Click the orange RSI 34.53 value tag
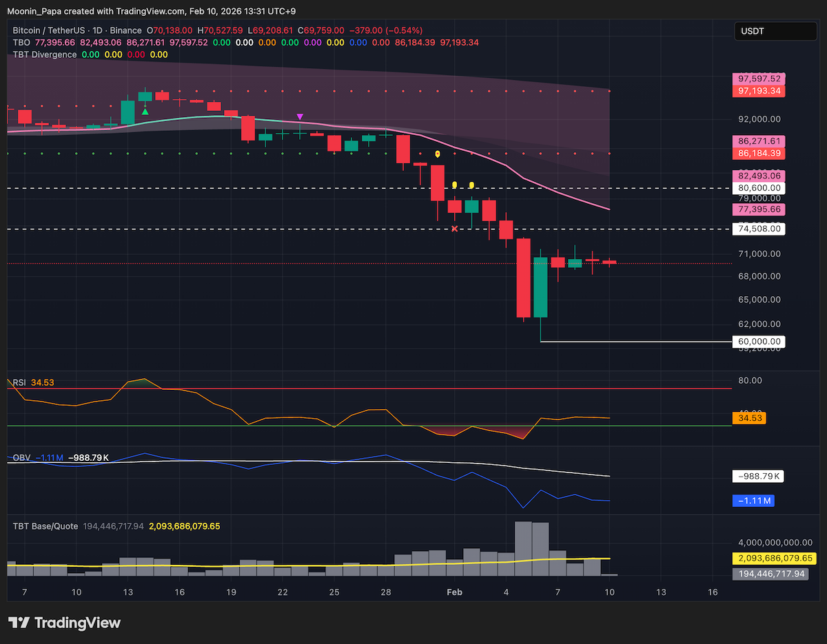Image resolution: width=827 pixels, height=644 pixels. point(750,417)
